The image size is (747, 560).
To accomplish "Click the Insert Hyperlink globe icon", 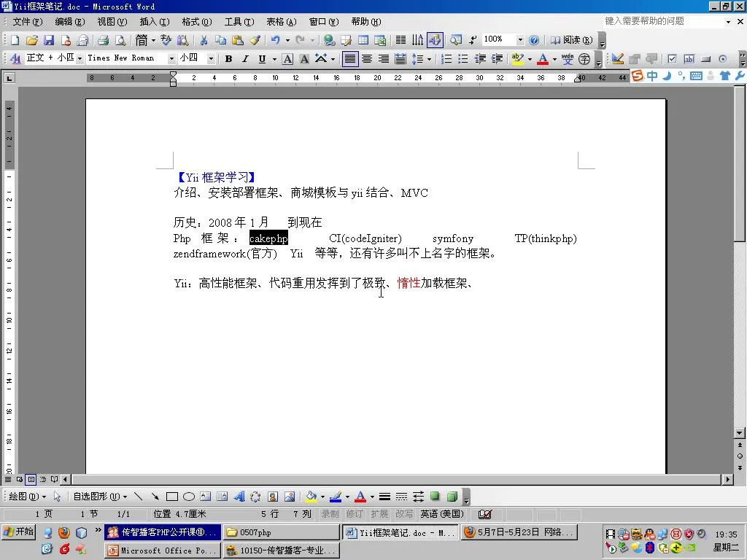I will pos(329,40).
